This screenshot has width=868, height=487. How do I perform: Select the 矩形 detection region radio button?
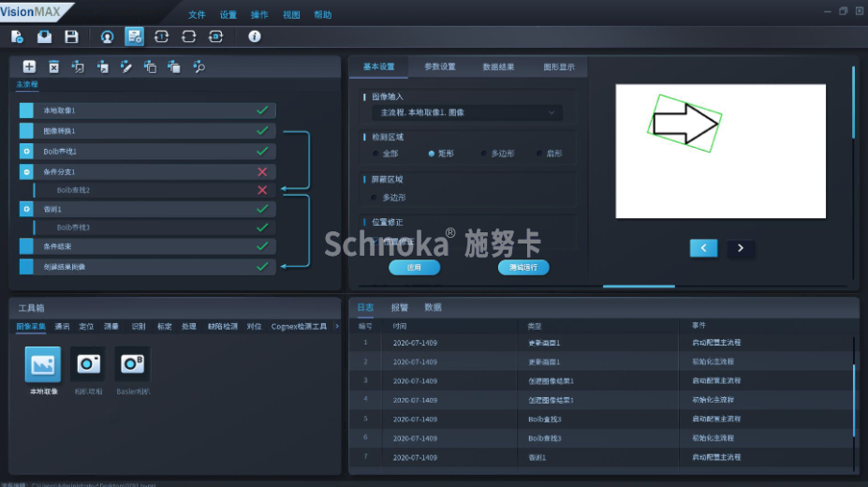(432, 154)
